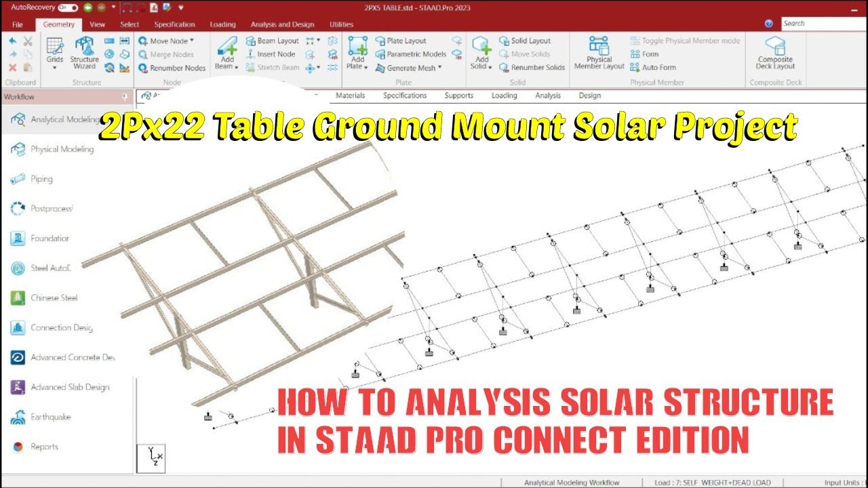Click the Materials page tab

[x=351, y=96]
